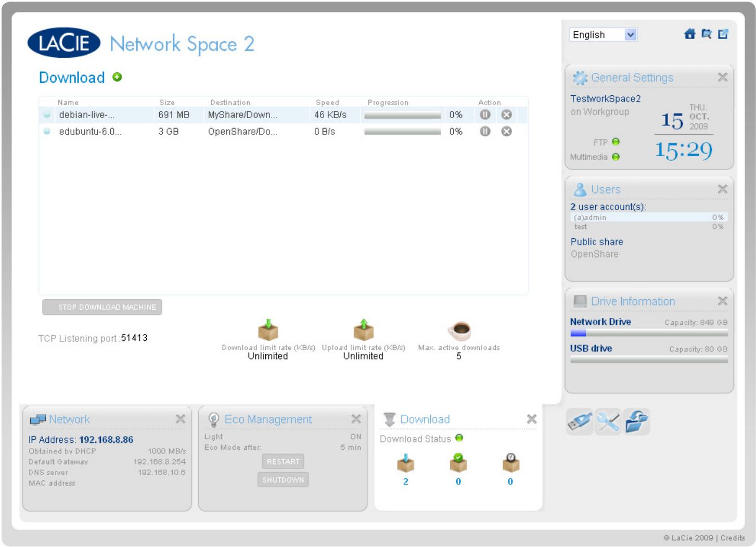Click the TCP listening port value 51413
The width and height of the screenshot is (756, 547).
[x=134, y=338]
